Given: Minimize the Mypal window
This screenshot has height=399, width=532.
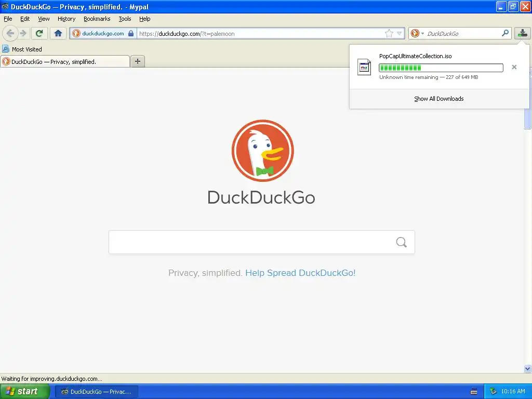Looking at the screenshot, I should [501, 6].
